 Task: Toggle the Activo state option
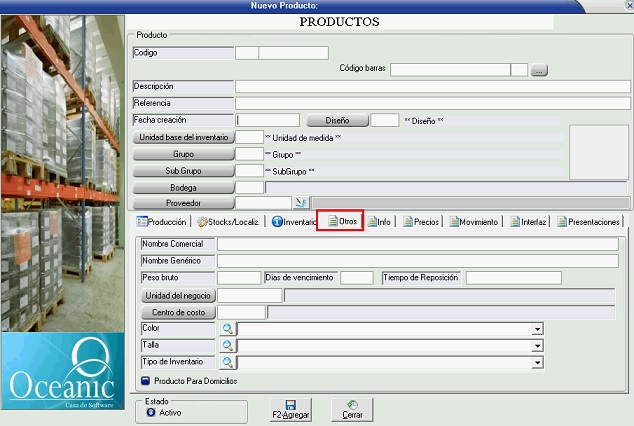[151, 411]
